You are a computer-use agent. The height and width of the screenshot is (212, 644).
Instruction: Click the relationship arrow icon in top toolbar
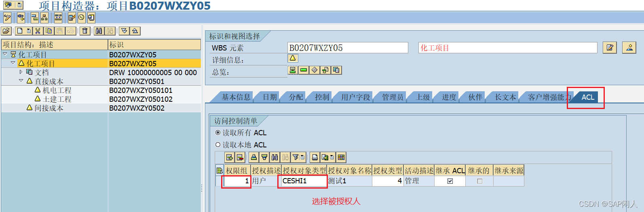point(21,17)
